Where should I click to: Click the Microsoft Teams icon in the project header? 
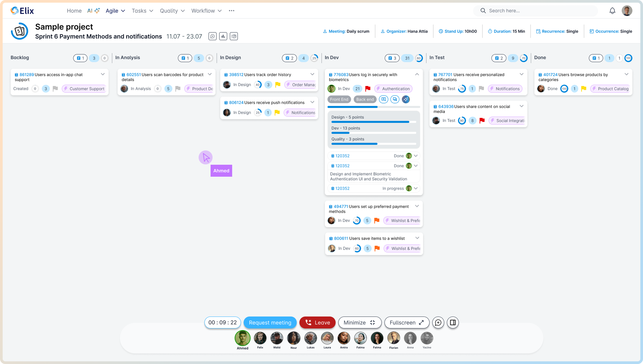pos(234,36)
